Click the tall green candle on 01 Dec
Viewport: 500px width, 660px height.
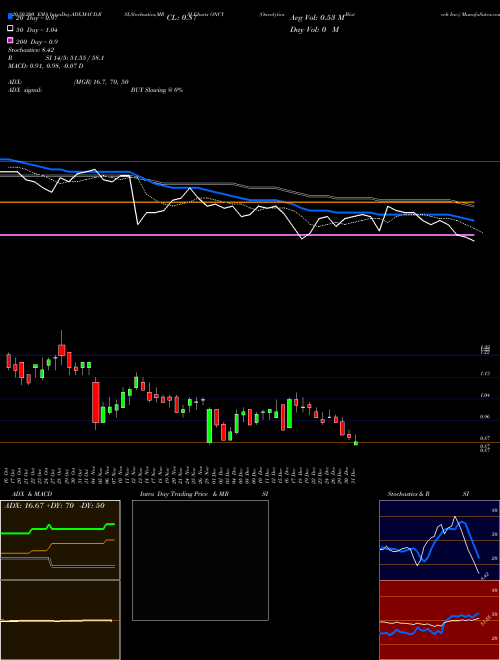209,426
